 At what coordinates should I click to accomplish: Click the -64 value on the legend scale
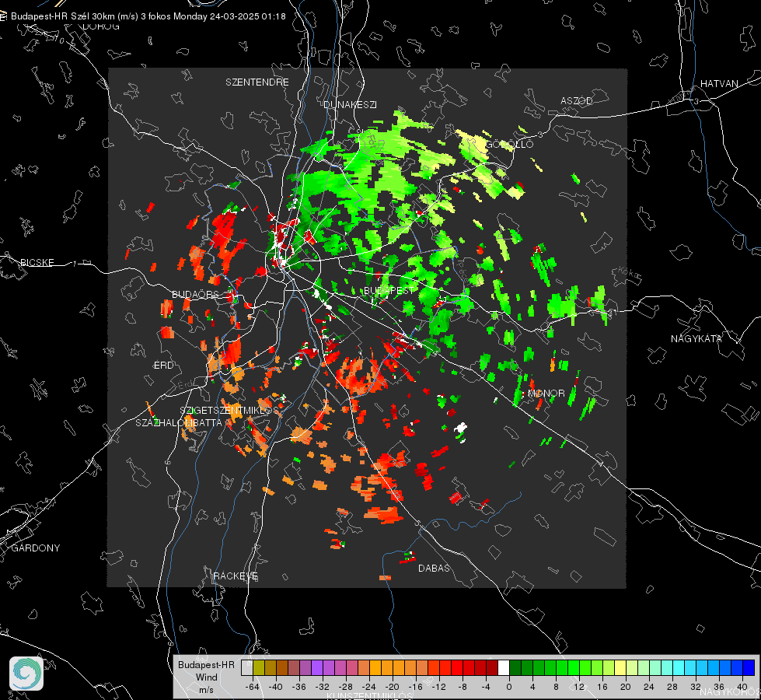point(252,687)
